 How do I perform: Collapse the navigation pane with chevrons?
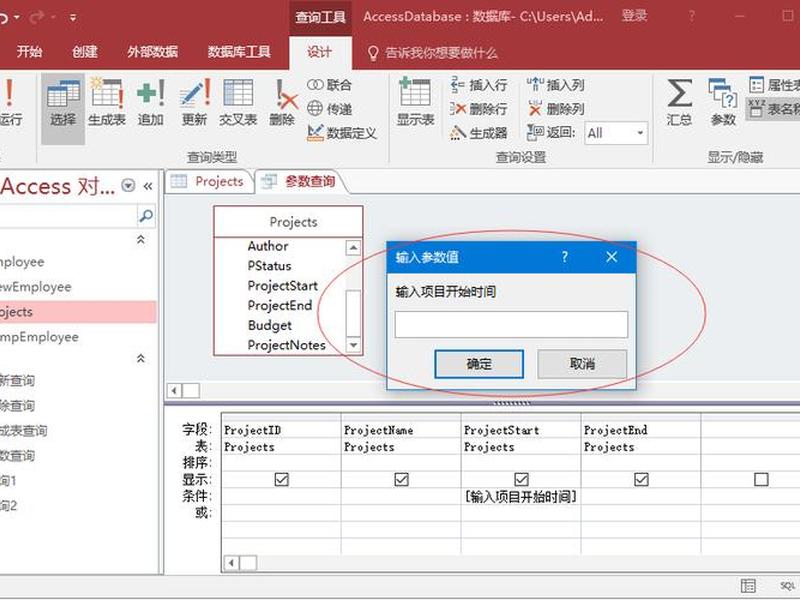(x=148, y=186)
